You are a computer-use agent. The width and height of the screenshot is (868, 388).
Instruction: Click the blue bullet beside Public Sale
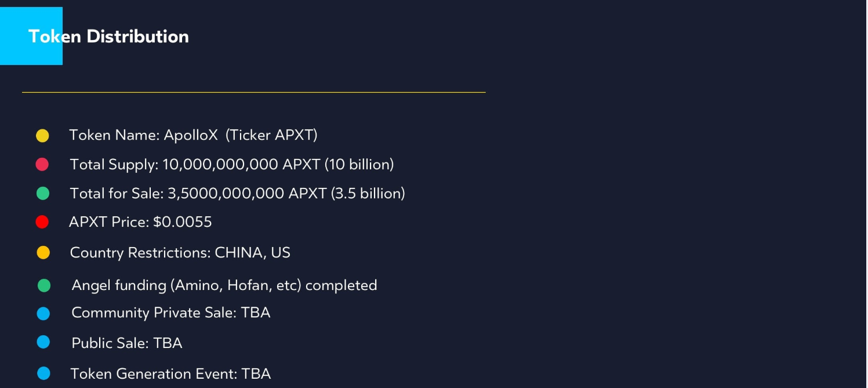click(43, 342)
